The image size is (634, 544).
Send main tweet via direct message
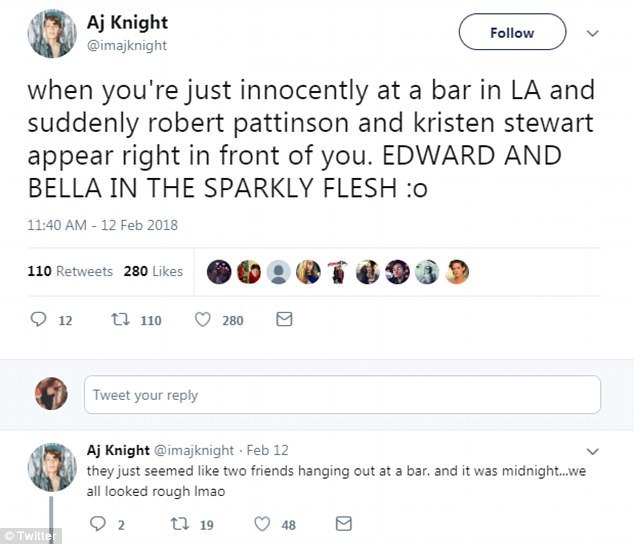point(283,320)
